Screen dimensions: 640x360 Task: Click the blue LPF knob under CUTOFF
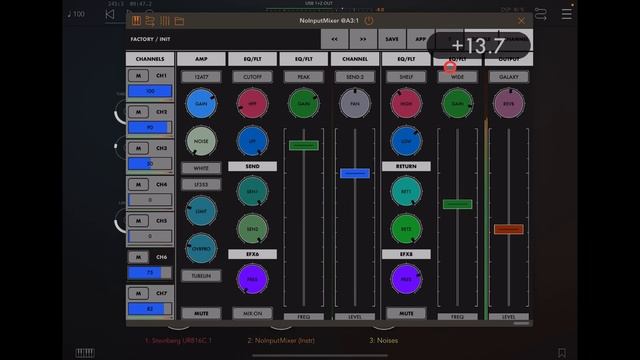coord(252,141)
